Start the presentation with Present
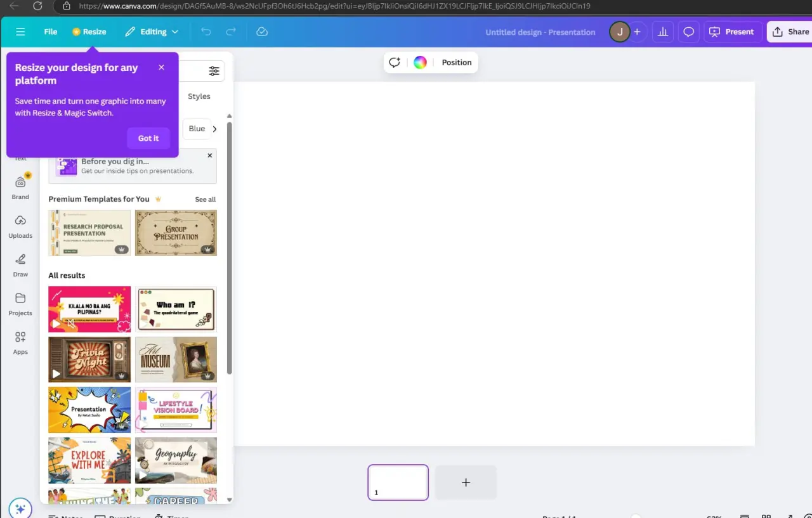The height and width of the screenshot is (518, 812). click(731, 32)
